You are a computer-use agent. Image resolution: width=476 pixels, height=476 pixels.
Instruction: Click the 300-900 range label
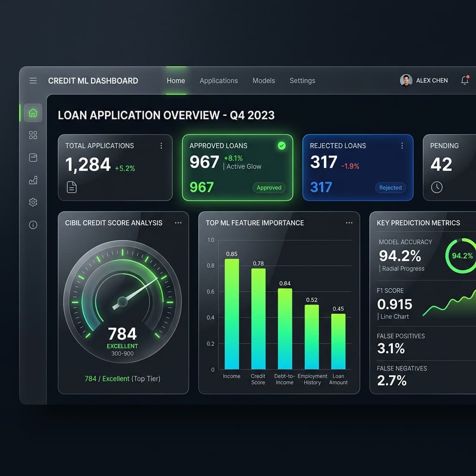pyautogui.click(x=122, y=353)
